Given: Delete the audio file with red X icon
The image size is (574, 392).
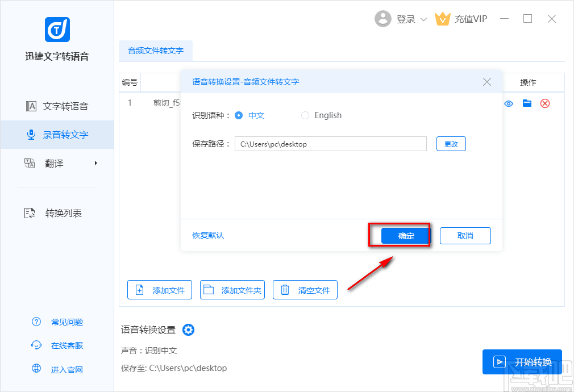Looking at the screenshot, I should [x=545, y=103].
